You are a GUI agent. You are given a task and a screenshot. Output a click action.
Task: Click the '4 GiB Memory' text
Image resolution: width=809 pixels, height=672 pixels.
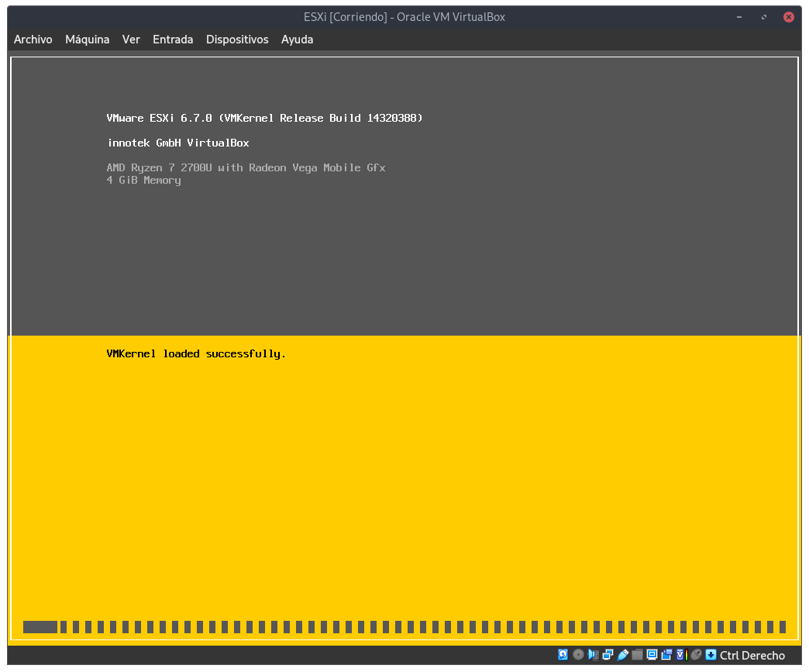(144, 180)
